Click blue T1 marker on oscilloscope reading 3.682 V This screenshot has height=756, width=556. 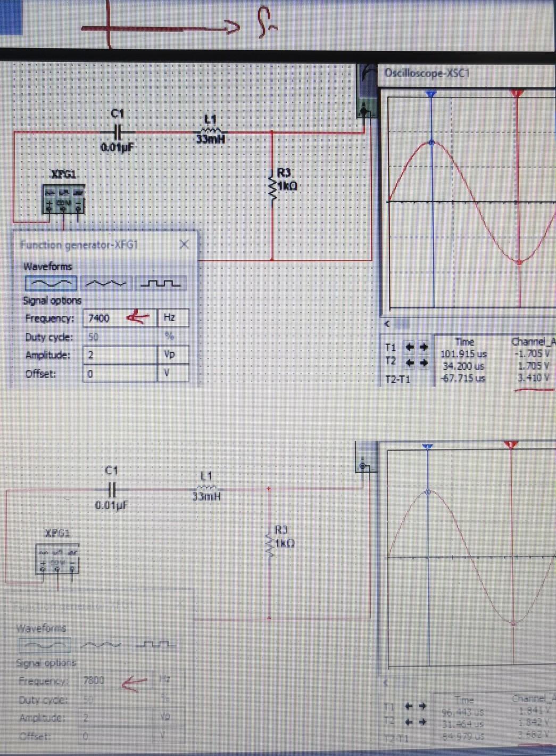pos(428,447)
